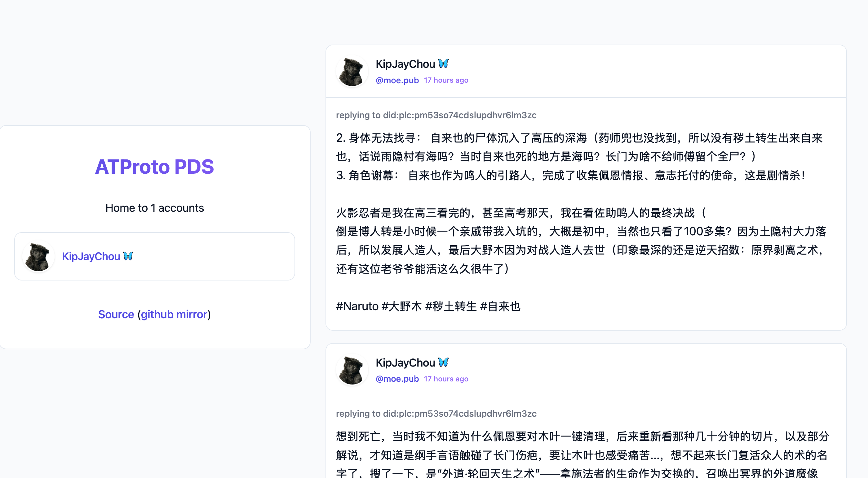Click butterfly icon on first post header
The height and width of the screenshot is (478, 868).
443,63
